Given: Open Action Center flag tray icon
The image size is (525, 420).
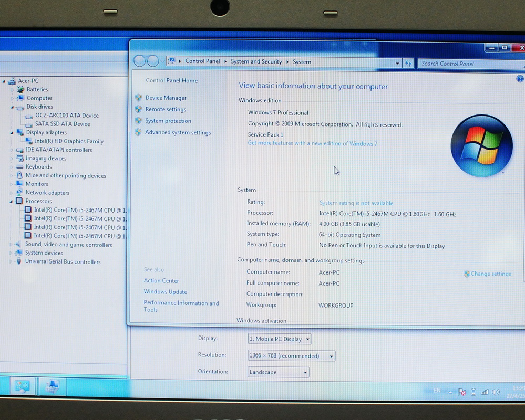Looking at the screenshot, I should (x=462, y=392).
